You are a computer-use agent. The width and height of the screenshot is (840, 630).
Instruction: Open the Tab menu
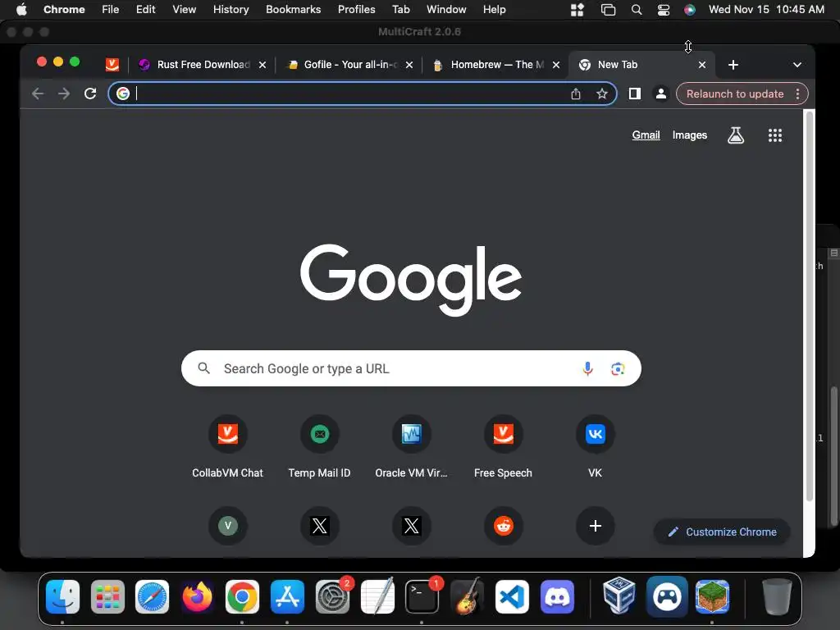click(400, 10)
